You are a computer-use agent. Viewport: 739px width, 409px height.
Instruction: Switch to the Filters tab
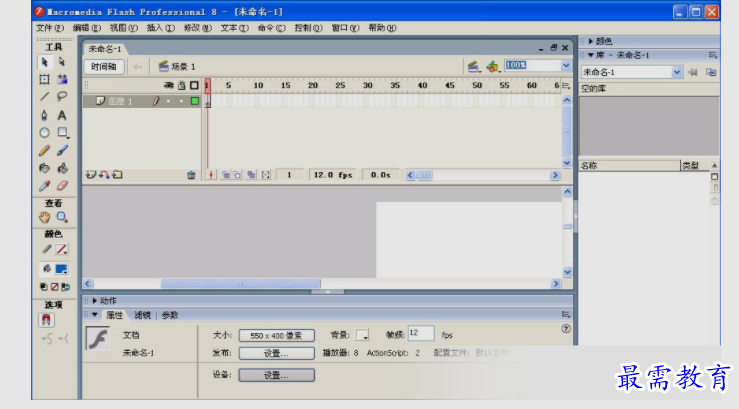[142, 315]
